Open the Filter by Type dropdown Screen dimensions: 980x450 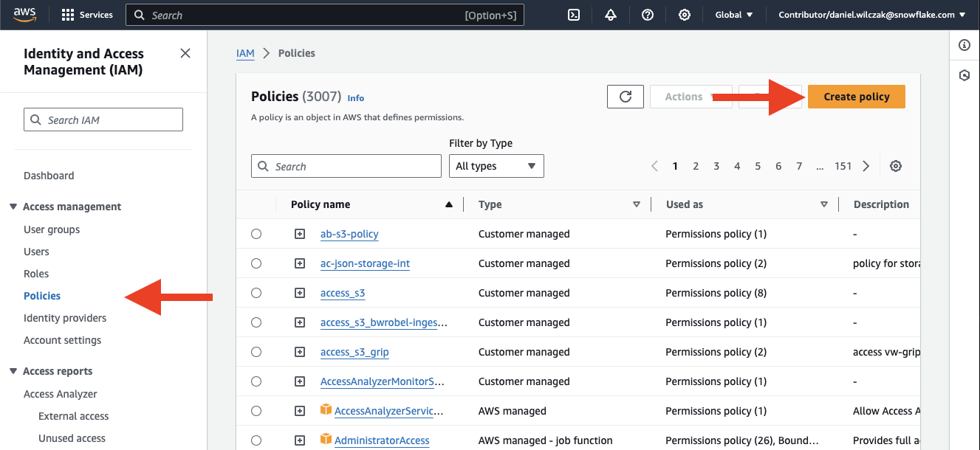[x=496, y=166]
